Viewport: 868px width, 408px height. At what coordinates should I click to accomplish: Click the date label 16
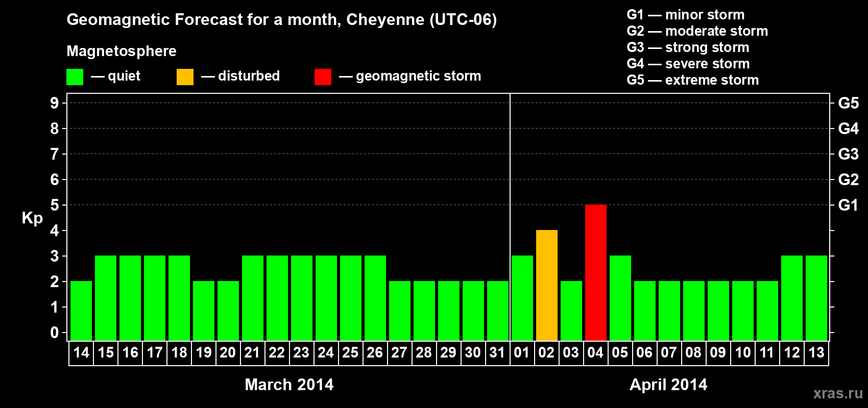pos(130,352)
